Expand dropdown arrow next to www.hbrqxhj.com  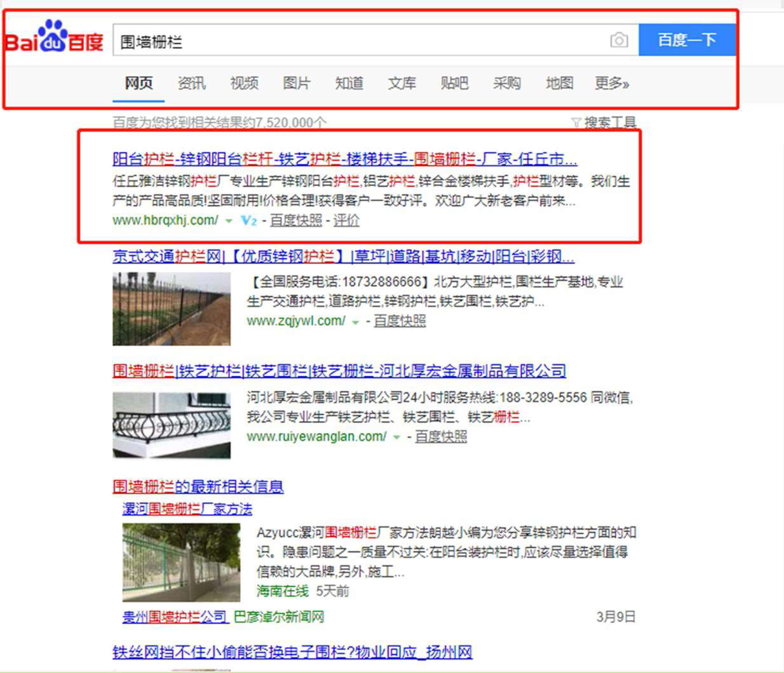[x=229, y=222]
